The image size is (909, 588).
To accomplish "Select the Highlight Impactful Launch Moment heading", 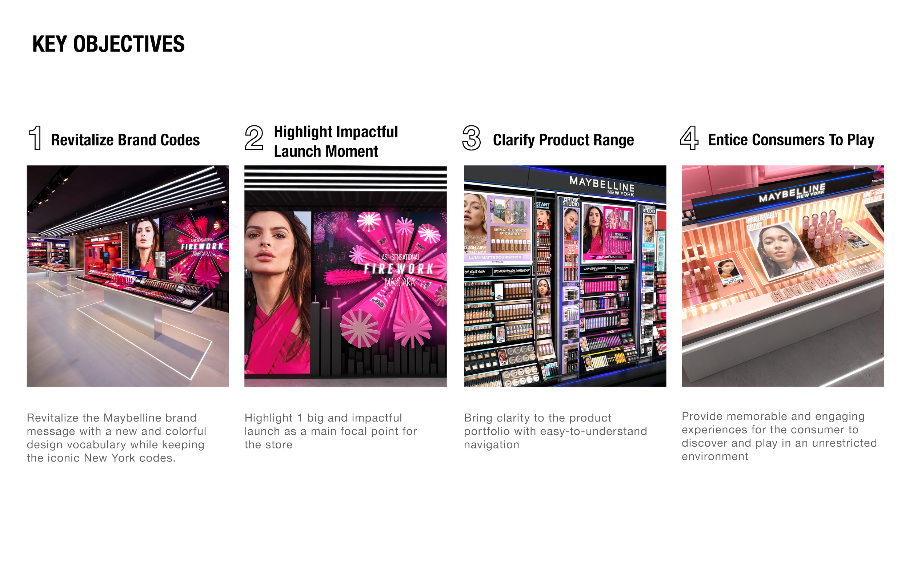I will pyautogui.click(x=335, y=142).
